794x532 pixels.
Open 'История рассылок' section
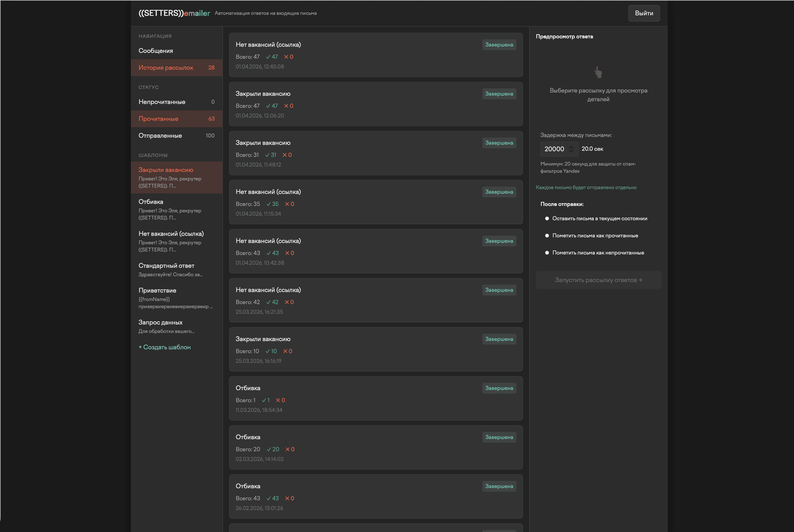click(165, 67)
